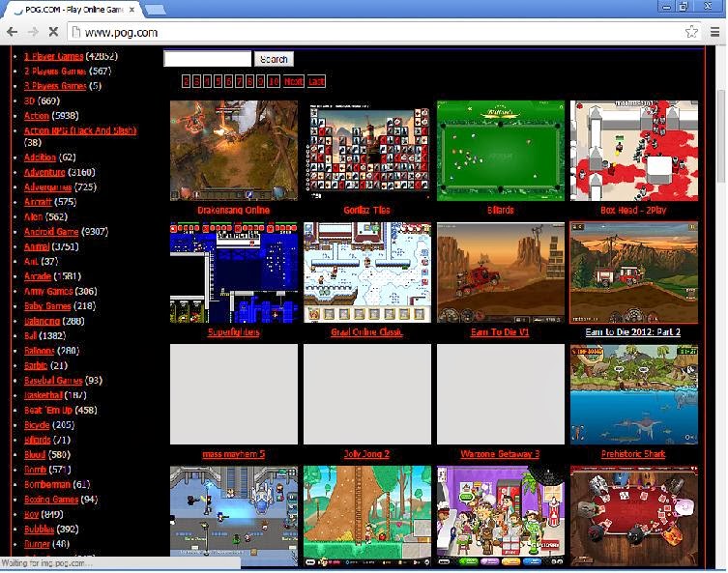Viewport: 728px width, 573px height.
Task: Open the Baseball Games category link
Action: [x=53, y=380]
